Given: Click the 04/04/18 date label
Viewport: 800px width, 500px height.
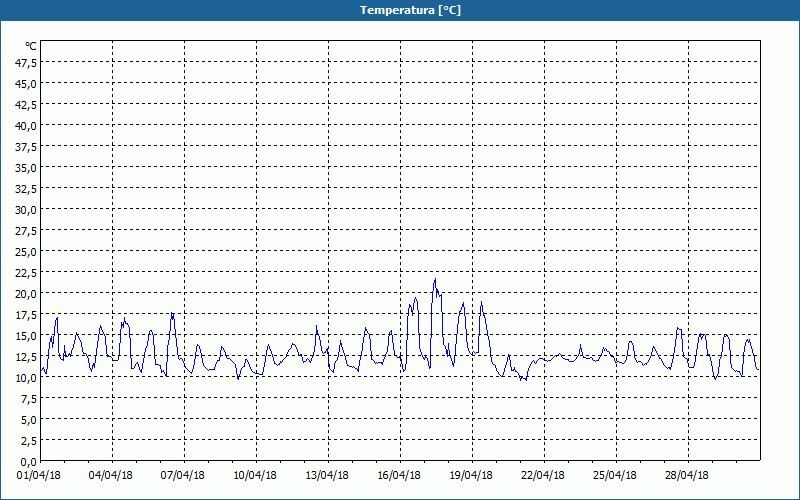Looking at the screenshot, I should 111,476.
